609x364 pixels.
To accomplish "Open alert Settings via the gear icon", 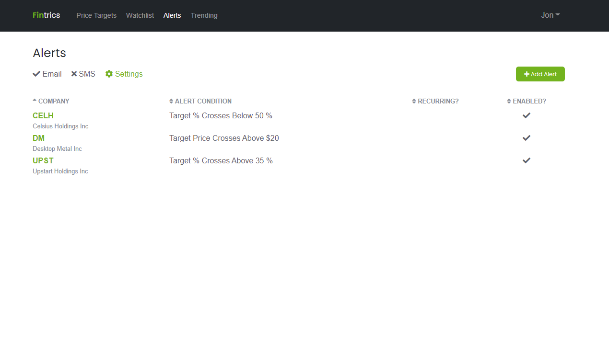I will [109, 74].
